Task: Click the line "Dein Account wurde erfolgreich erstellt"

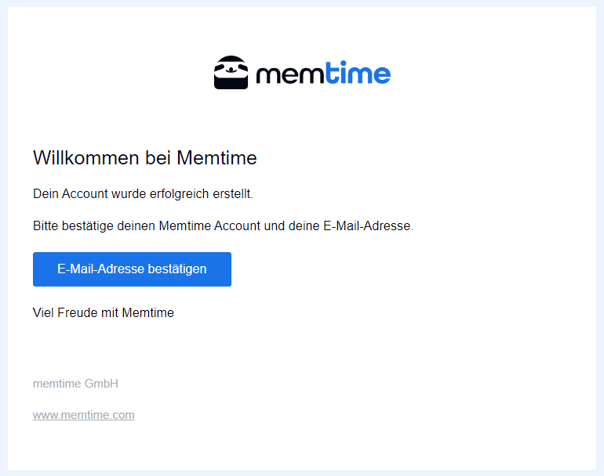Action: (143, 194)
